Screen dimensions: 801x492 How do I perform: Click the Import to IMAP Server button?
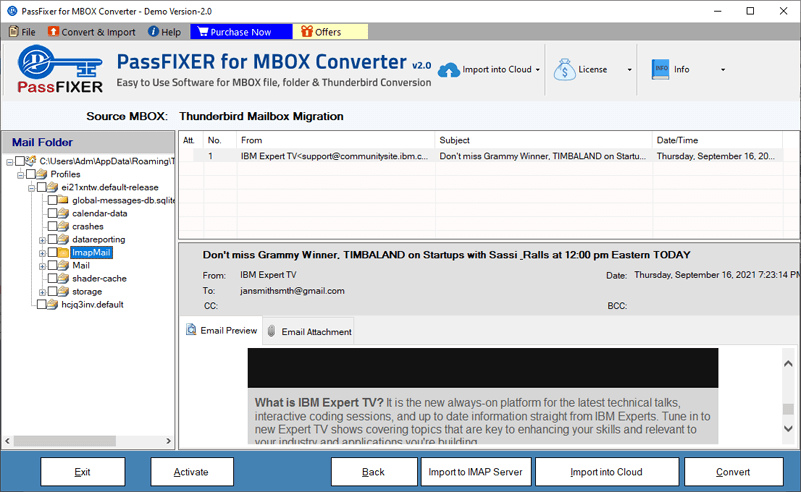[476, 472]
